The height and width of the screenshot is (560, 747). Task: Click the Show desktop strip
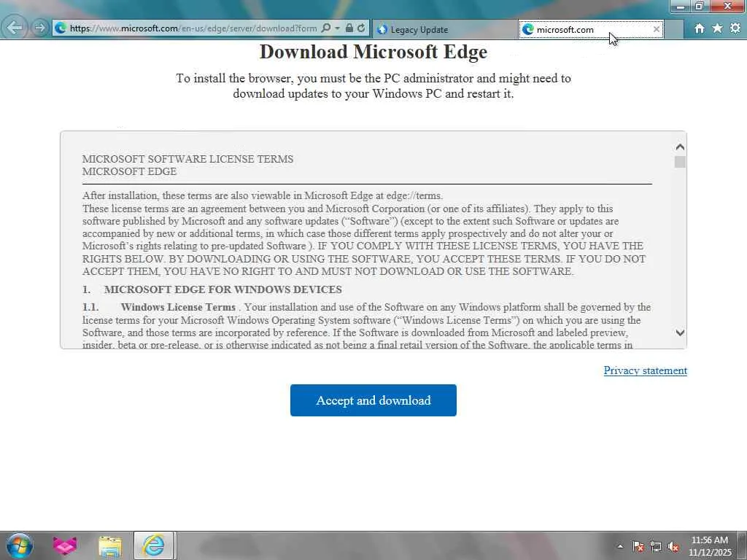[x=742, y=545]
